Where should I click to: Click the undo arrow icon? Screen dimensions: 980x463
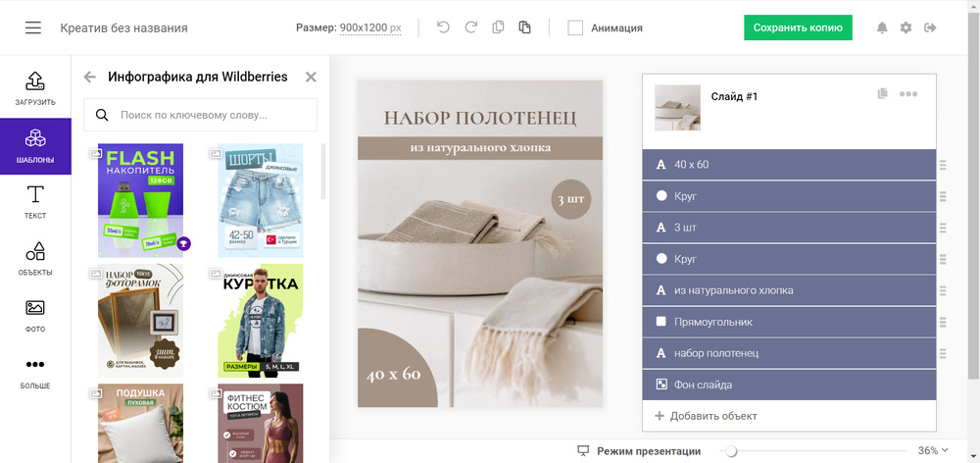[444, 27]
